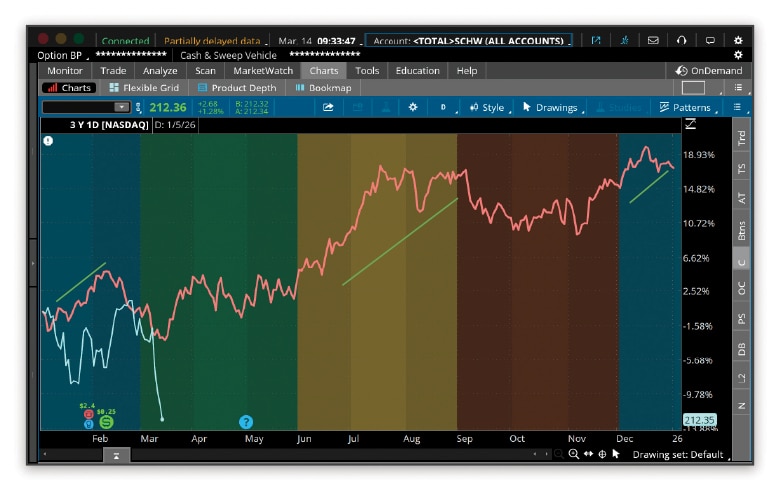Click the Connected status indicator
This screenshot has height=492, width=780.
(125, 41)
